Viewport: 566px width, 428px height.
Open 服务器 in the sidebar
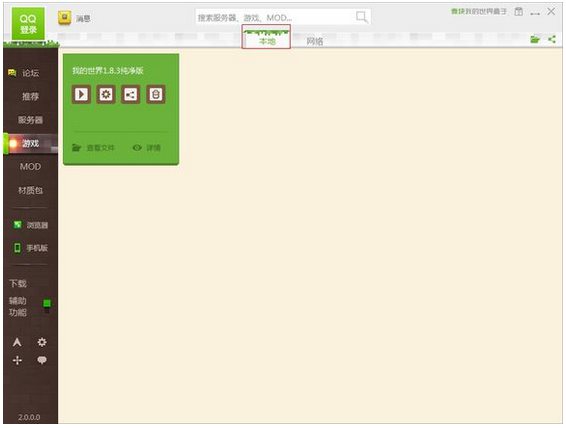coord(30,120)
